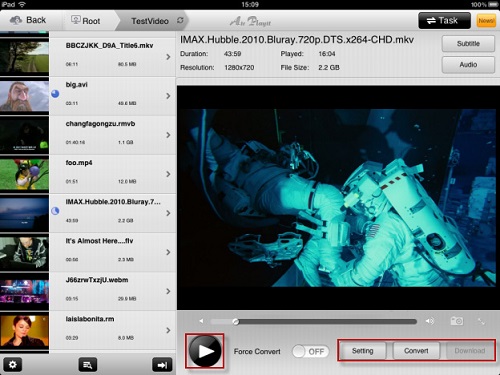
Task: Enter fullscreen with expand icon
Action: pyautogui.click(x=481, y=321)
